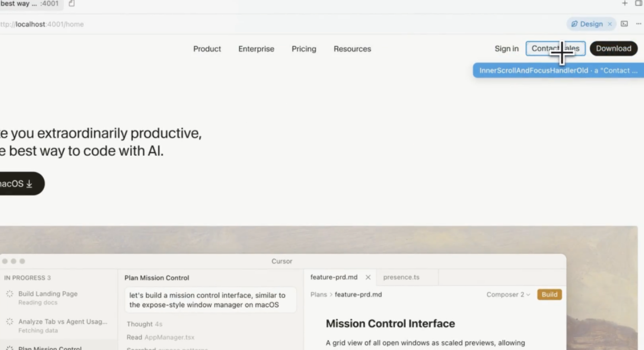Open the Product navigation menu
This screenshot has height=350, width=644.
click(207, 49)
